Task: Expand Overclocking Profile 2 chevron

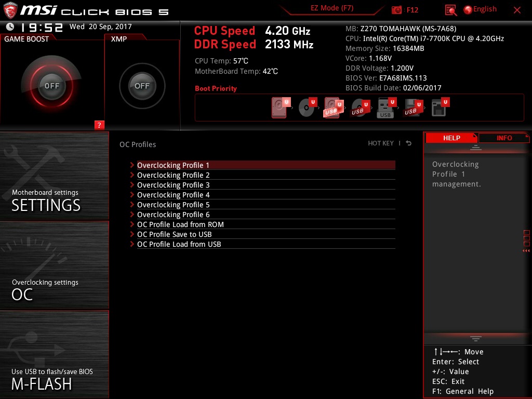Action: tap(132, 175)
